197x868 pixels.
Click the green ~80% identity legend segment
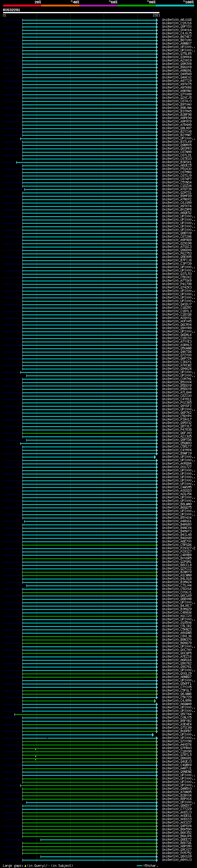point(136,6)
